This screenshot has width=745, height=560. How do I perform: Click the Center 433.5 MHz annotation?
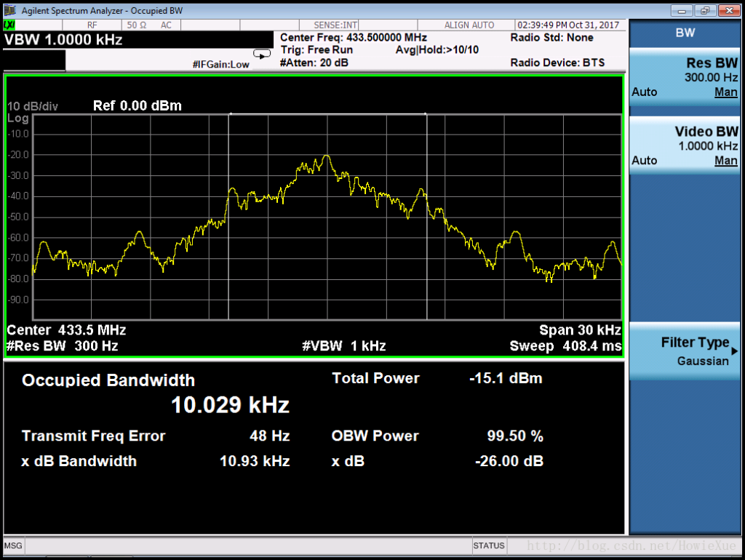pos(66,330)
